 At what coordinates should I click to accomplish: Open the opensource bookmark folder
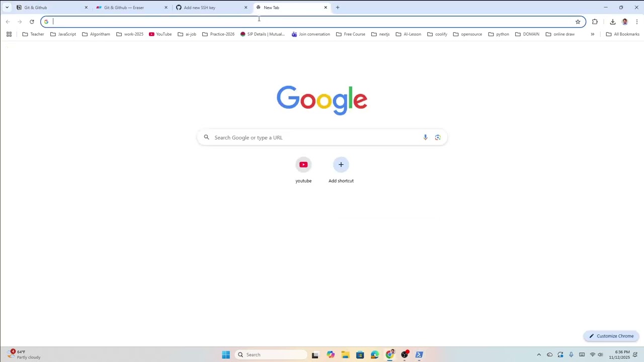467,34
